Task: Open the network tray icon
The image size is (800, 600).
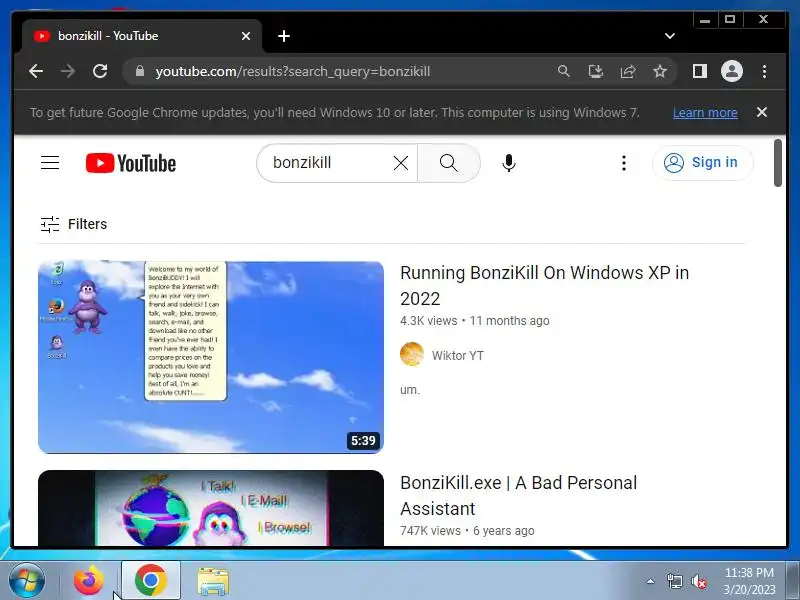Action: pyautogui.click(x=674, y=581)
